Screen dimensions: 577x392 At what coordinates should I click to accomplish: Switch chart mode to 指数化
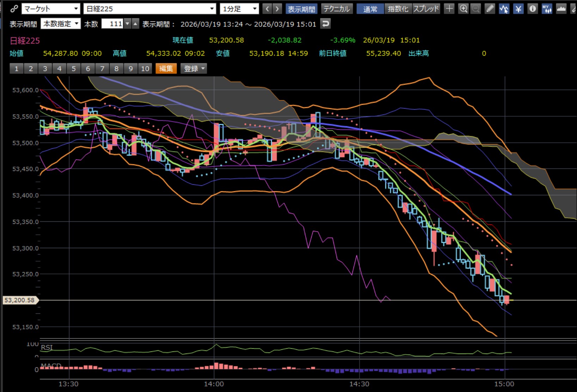(x=398, y=9)
